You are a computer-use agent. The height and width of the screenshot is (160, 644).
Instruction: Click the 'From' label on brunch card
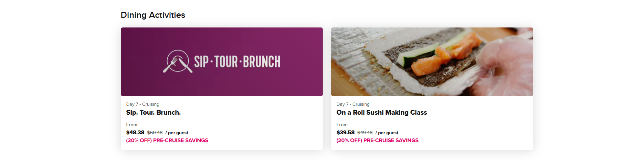tap(131, 125)
